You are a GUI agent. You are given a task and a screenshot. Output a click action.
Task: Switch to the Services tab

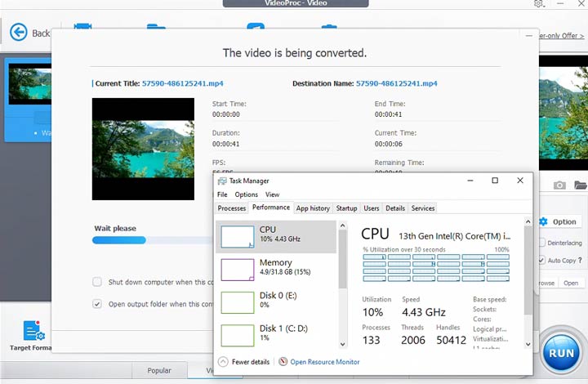click(423, 208)
